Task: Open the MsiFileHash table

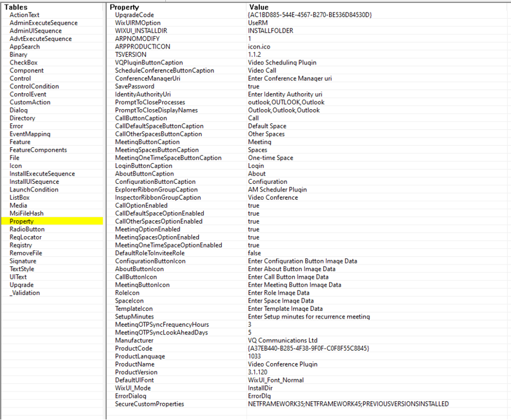Action: click(x=26, y=214)
